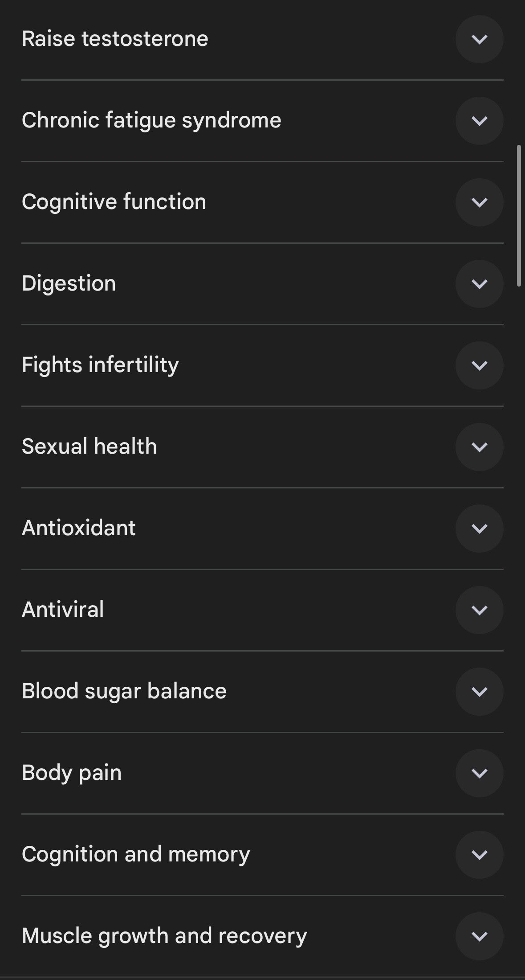Expand the Sexual health chevron
Image resolution: width=525 pixels, height=980 pixels.
479,447
